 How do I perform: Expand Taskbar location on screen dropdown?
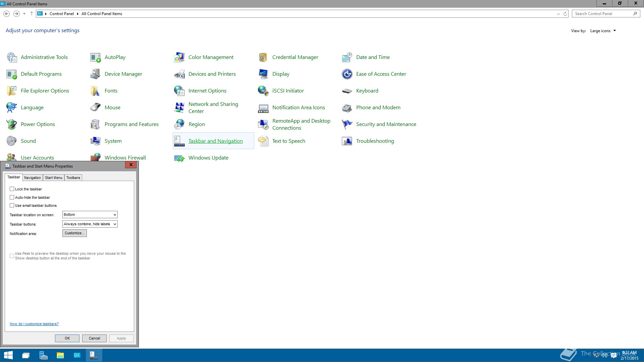(90, 215)
